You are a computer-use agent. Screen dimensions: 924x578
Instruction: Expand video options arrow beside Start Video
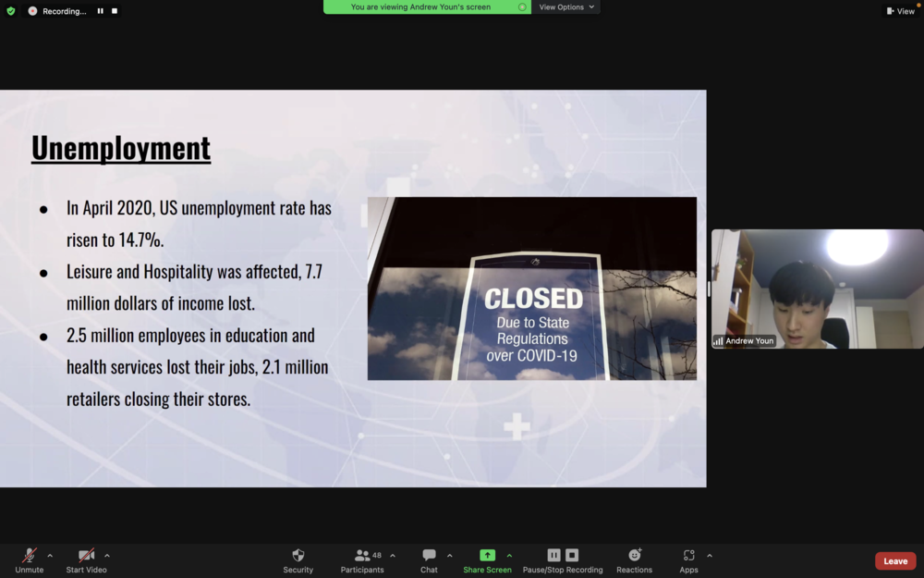click(x=107, y=556)
